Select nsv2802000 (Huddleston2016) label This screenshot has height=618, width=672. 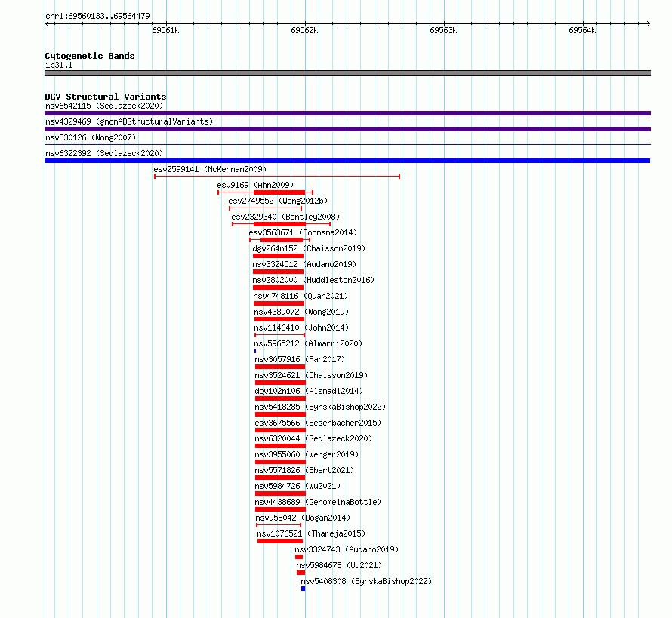click(313, 280)
